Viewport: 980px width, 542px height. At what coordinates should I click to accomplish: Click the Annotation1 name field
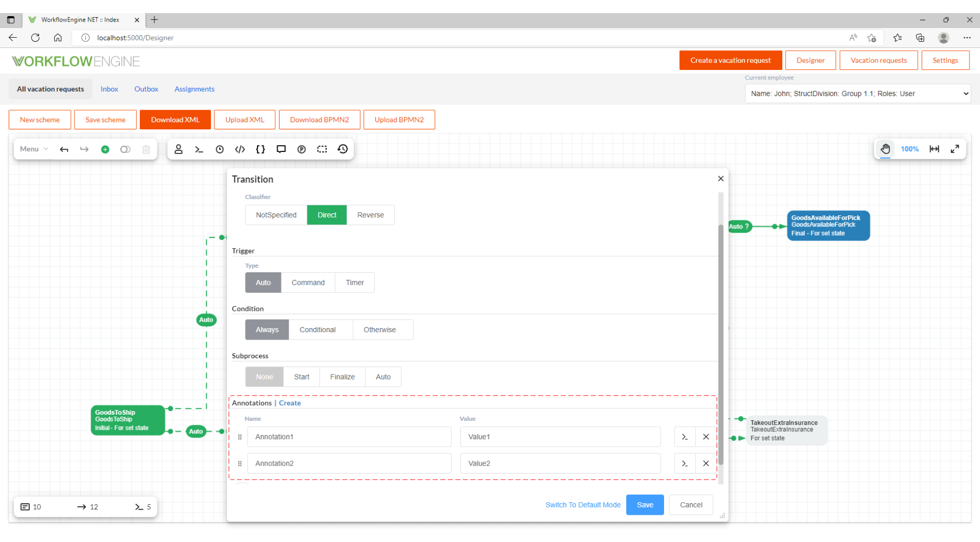click(x=349, y=437)
